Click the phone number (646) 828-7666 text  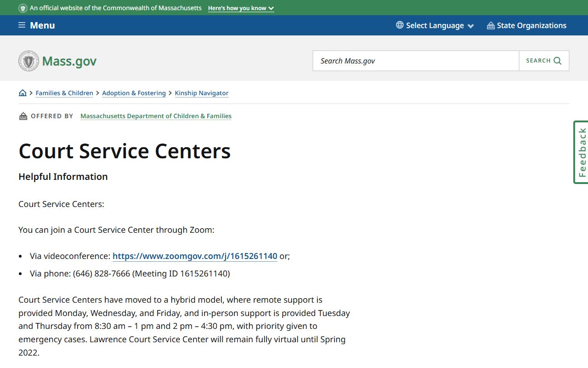(102, 274)
